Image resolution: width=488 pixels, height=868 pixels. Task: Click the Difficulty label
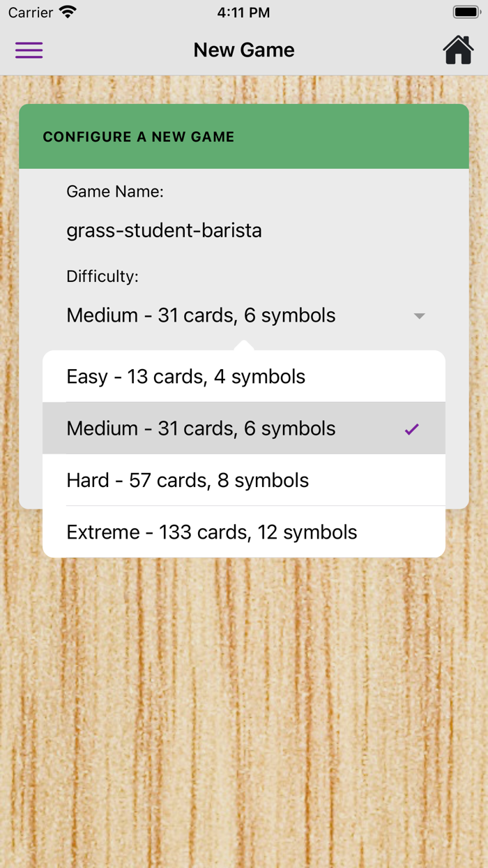pyautogui.click(x=102, y=276)
